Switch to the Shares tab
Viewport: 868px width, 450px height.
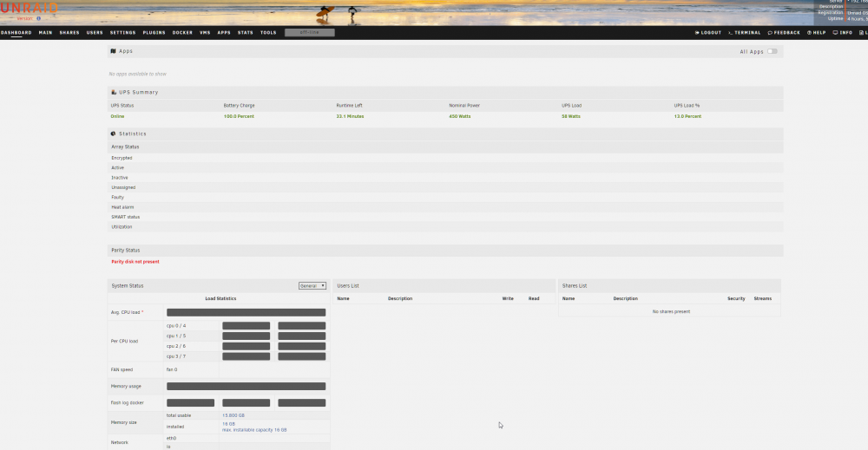point(69,33)
